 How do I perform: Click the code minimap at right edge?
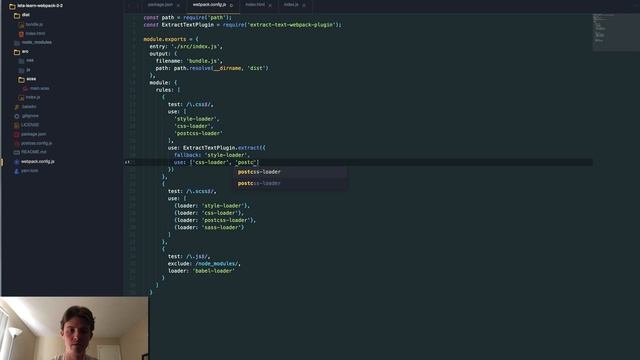615,33
